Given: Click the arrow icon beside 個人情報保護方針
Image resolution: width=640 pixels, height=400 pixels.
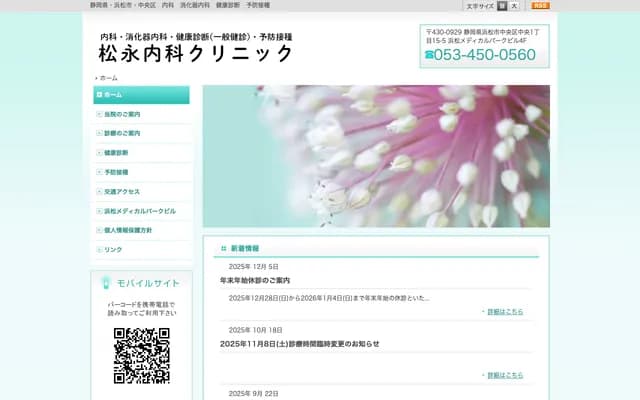Looking at the screenshot, I should [x=99, y=230].
